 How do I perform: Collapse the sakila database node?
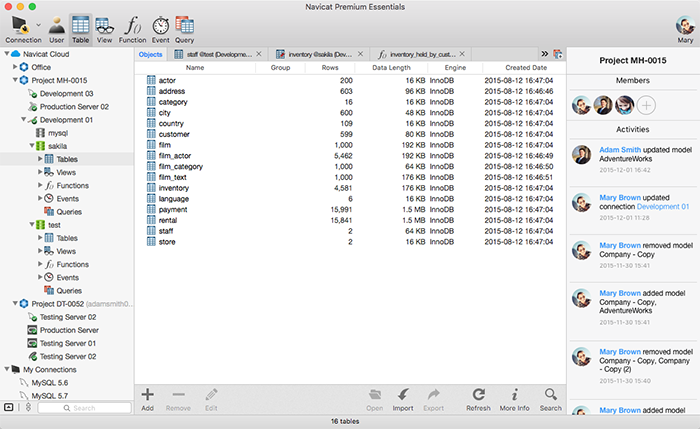32,146
